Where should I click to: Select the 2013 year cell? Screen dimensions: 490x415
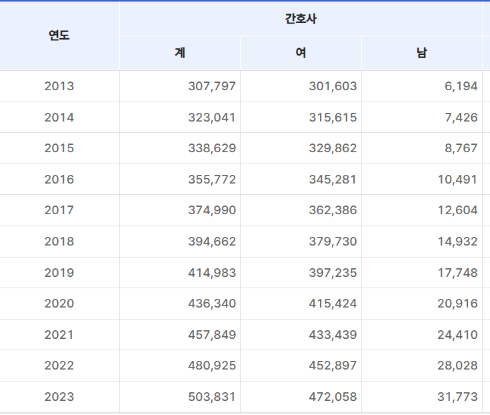(59, 86)
